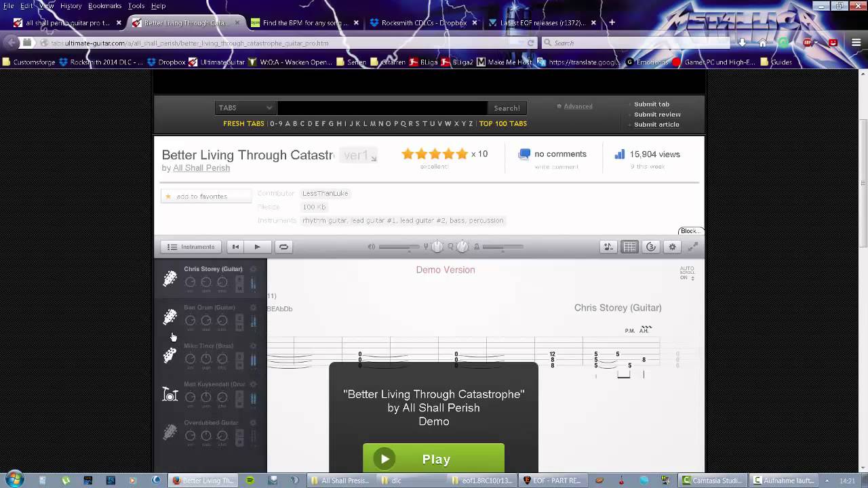Switch to Rocksmith CDLCs Dropbox tab
The height and width of the screenshot is (488, 868).
(424, 22)
